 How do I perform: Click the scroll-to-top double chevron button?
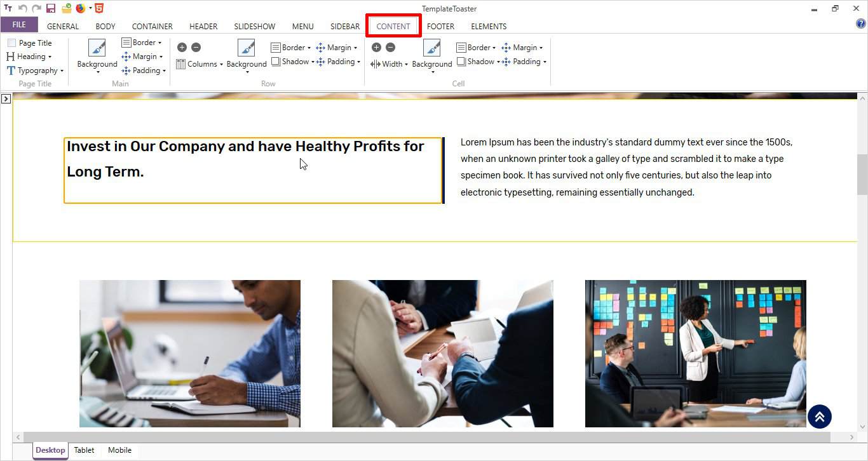pyautogui.click(x=819, y=417)
